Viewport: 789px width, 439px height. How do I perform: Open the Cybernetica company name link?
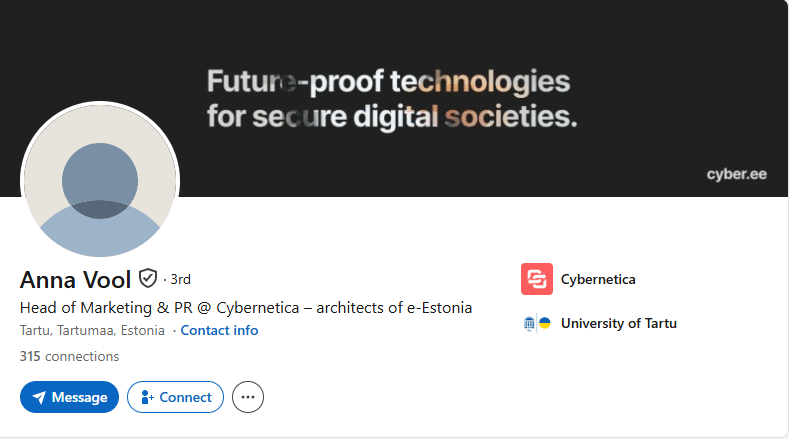coord(598,279)
